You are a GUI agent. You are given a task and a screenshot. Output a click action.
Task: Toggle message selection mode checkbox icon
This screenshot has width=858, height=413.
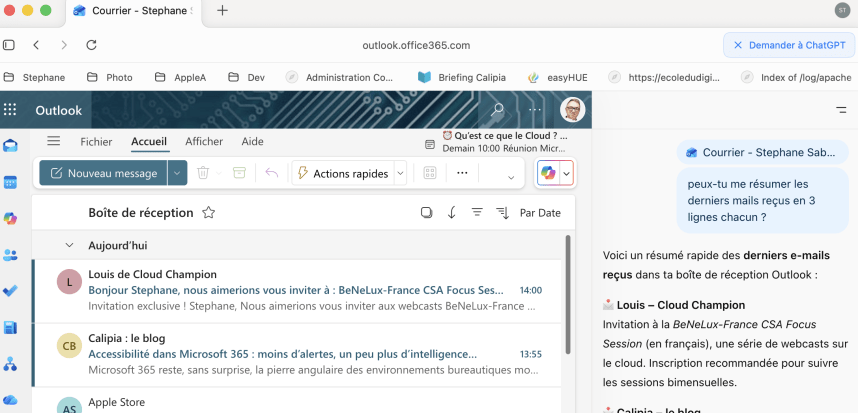pyautogui.click(x=426, y=213)
